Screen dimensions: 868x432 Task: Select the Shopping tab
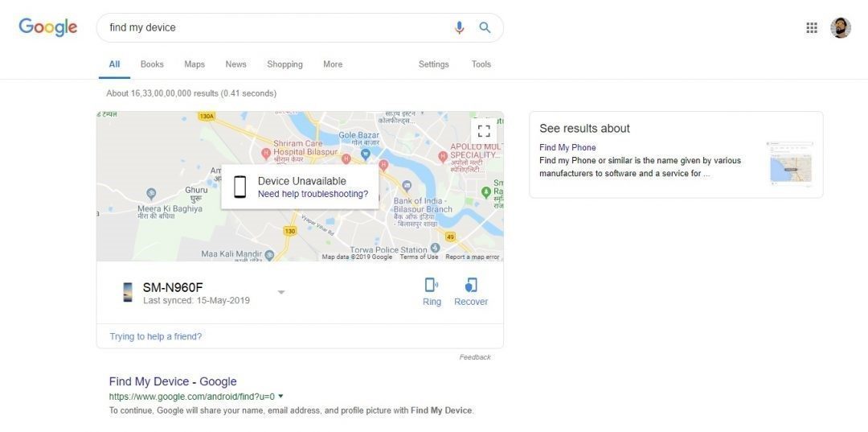[x=285, y=64]
